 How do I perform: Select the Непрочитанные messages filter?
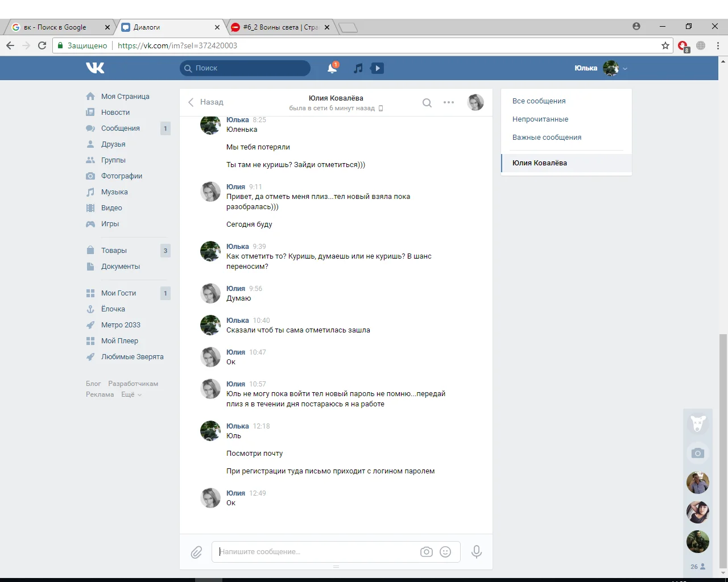coord(540,119)
